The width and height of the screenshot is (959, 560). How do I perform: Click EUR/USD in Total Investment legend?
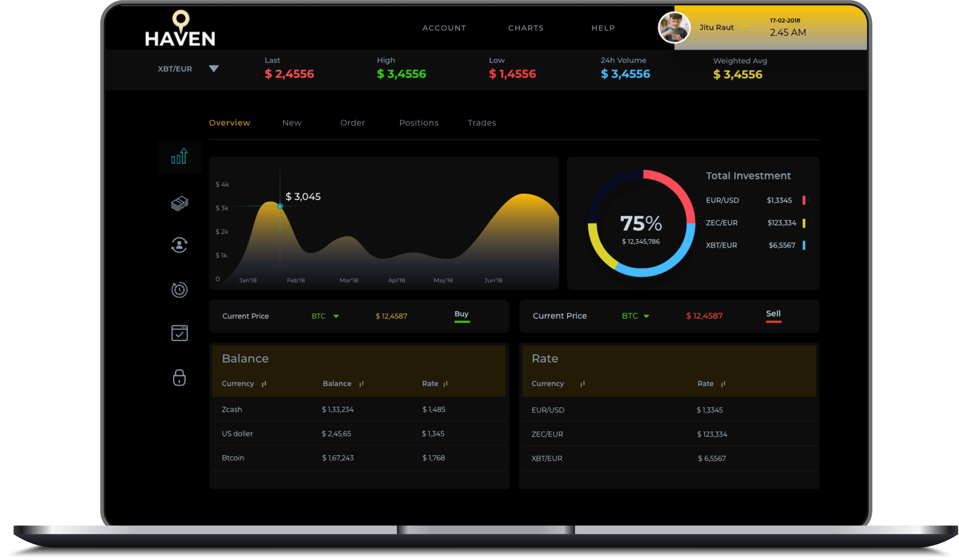(x=723, y=201)
